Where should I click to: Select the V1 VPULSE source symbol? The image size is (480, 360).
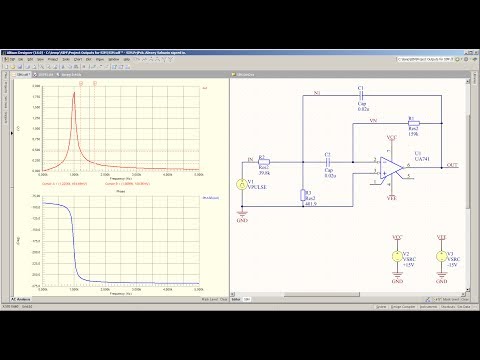tap(242, 184)
